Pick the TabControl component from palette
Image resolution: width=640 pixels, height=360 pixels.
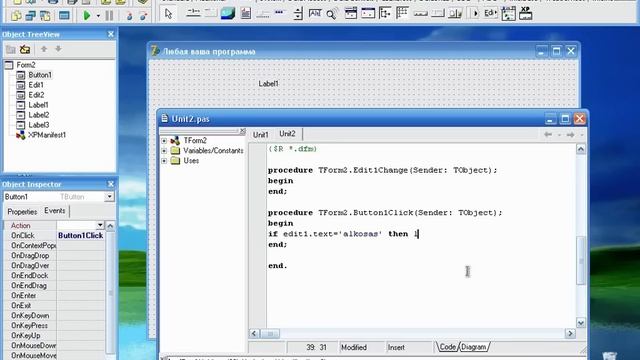[193, 13]
